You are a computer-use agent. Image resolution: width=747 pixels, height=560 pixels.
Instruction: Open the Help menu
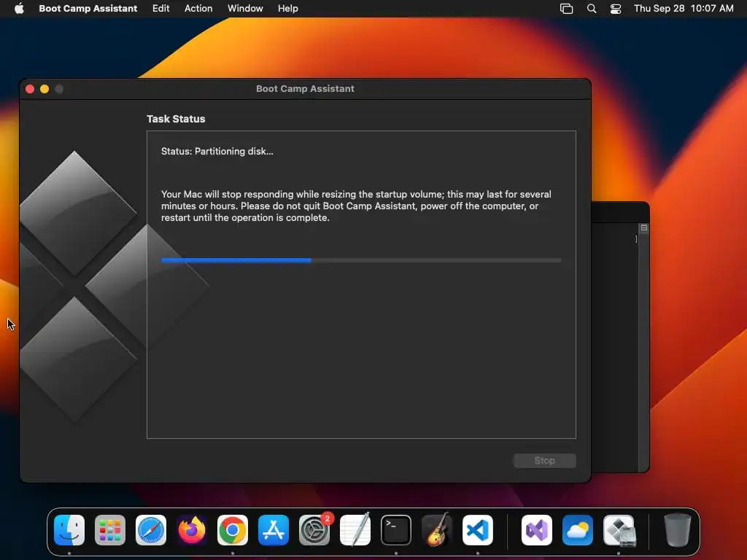tap(287, 9)
